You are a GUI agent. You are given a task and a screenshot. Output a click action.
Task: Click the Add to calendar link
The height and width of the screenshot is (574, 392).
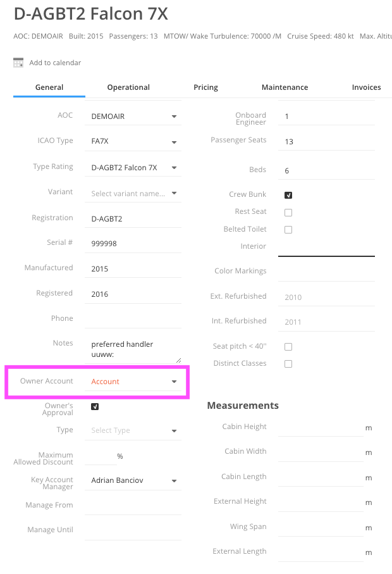point(55,63)
